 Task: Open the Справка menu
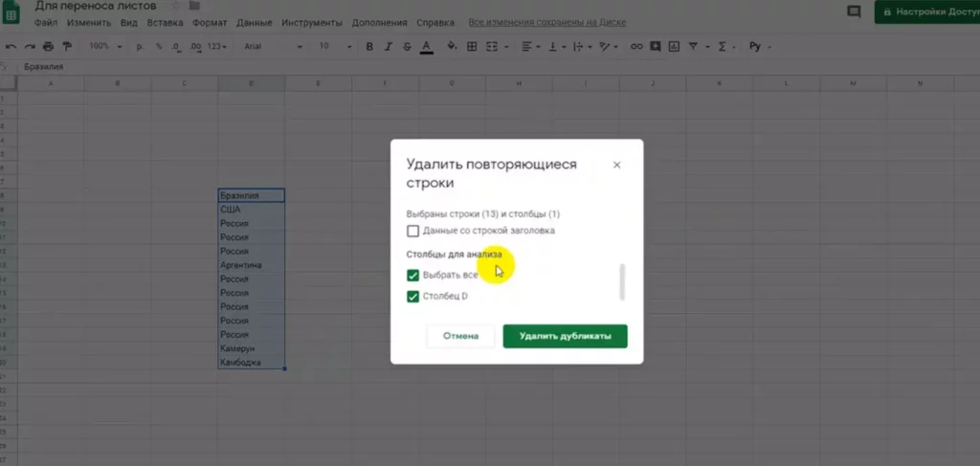[435, 23]
